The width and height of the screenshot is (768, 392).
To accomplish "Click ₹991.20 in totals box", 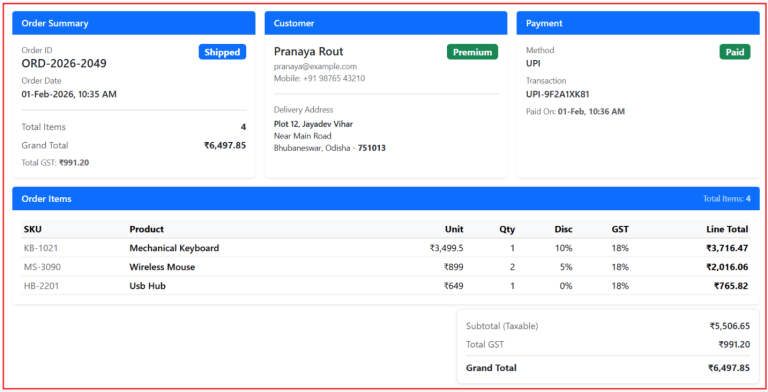I will click(734, 344).
